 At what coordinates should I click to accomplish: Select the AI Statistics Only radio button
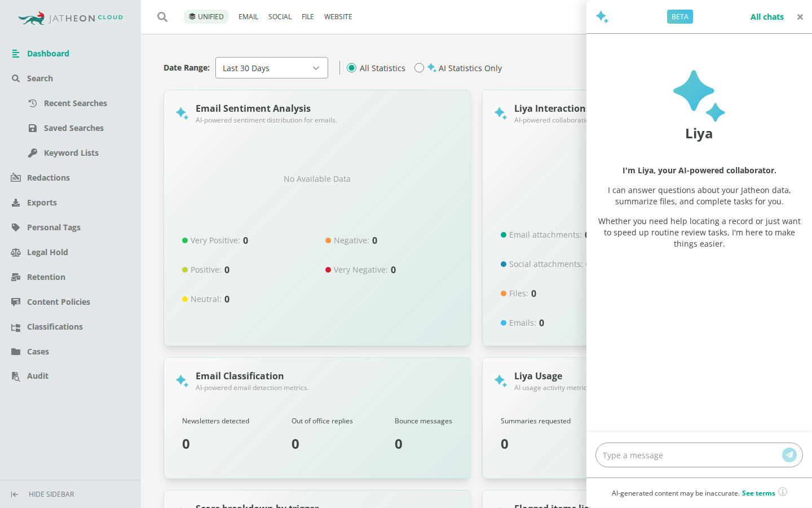point(419,68)
